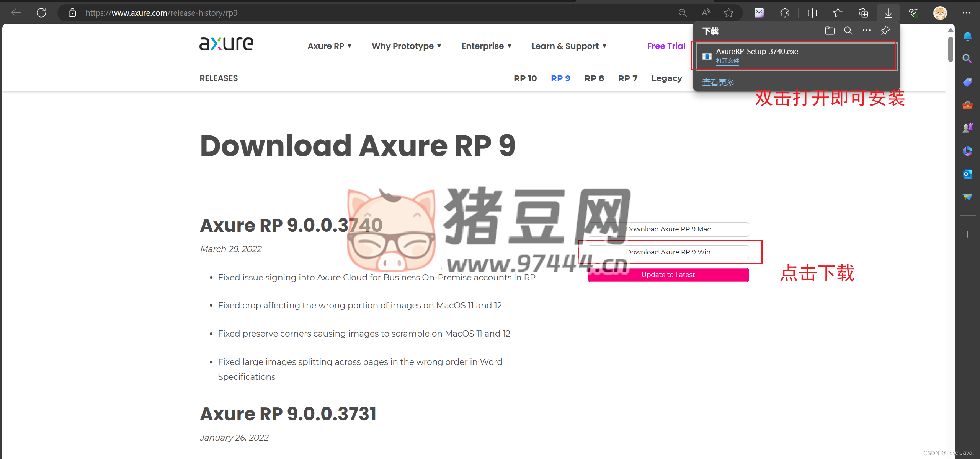Image resolution: width=980 pixels, height=459 pixels.
Task: Add page to favorites star icon
Action: coord(728,13)
